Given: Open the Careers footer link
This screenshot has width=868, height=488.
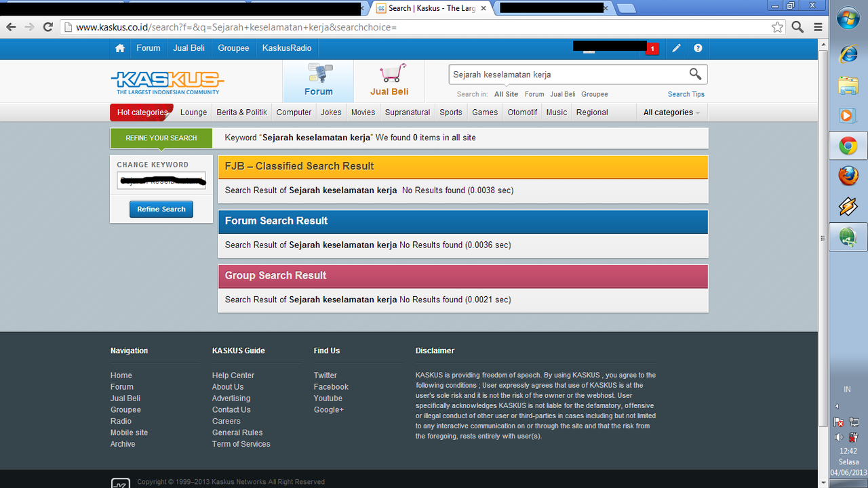Looking at the screenshot, I should 226,421.
